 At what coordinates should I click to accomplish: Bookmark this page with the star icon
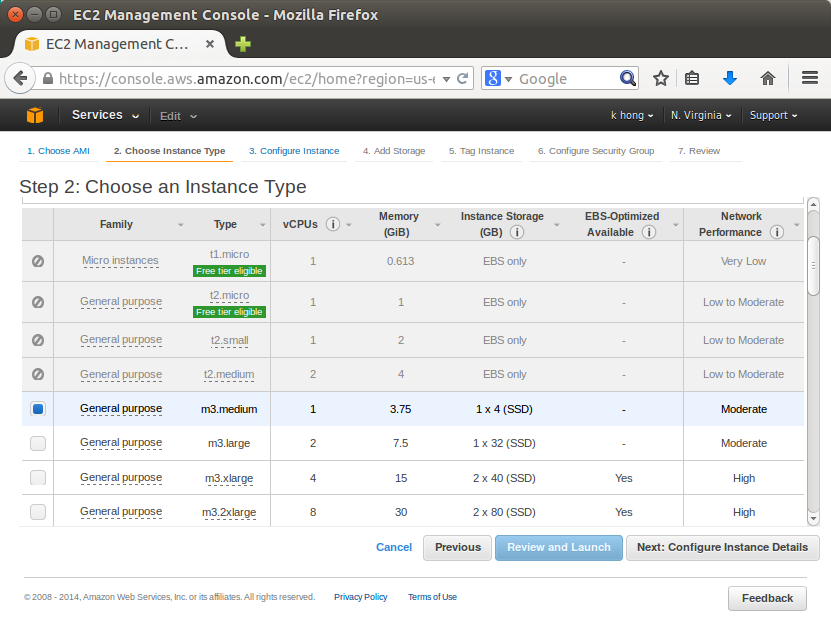(660, 78)
